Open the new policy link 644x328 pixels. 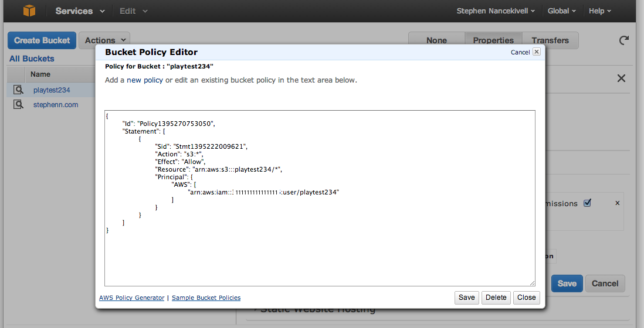coord(144,80)
